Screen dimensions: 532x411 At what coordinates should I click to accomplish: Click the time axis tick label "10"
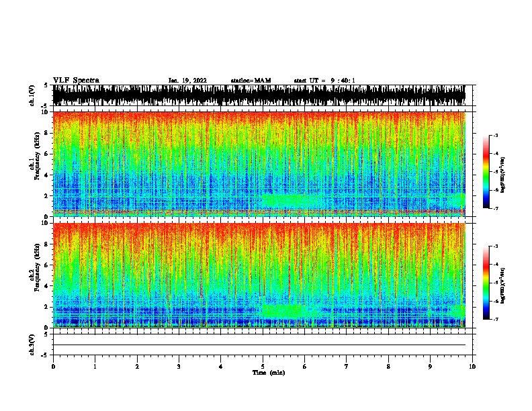[x=472, y=367]
